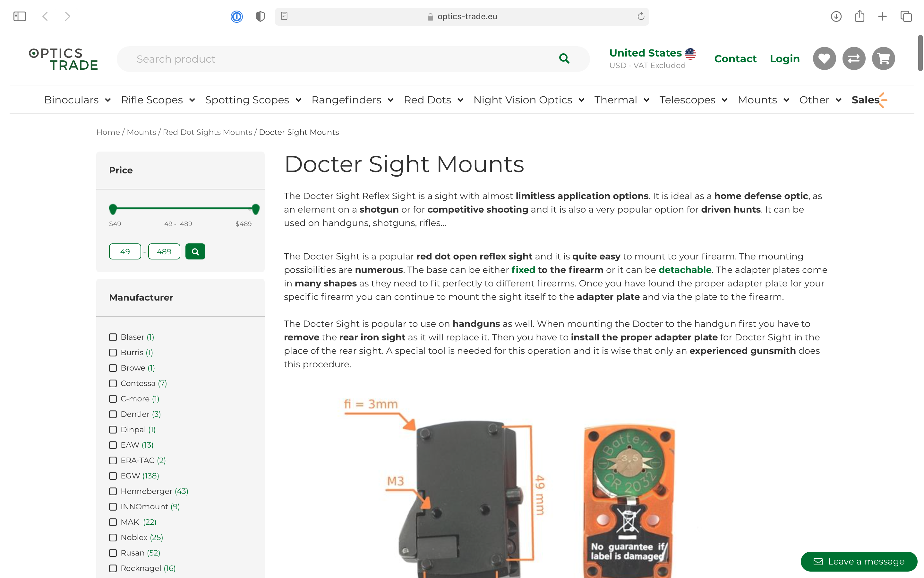The image size is (924, 578).
Task: Open the shopping cart icon
Action: 884,58
